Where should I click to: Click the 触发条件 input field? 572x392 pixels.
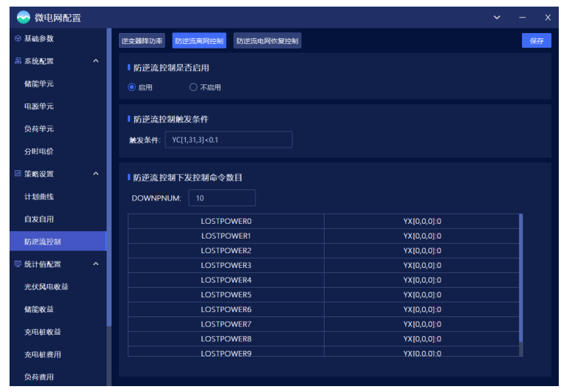pyautogui.click(x=229, y=139)
